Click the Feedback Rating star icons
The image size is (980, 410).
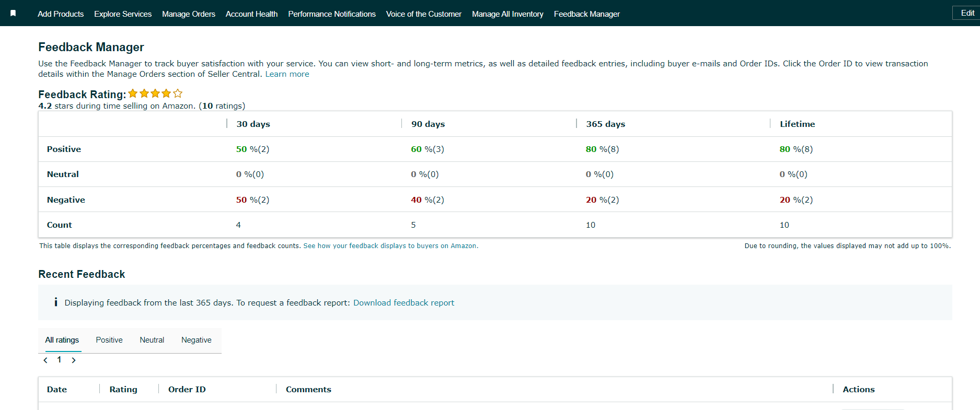tap(155, 93)
